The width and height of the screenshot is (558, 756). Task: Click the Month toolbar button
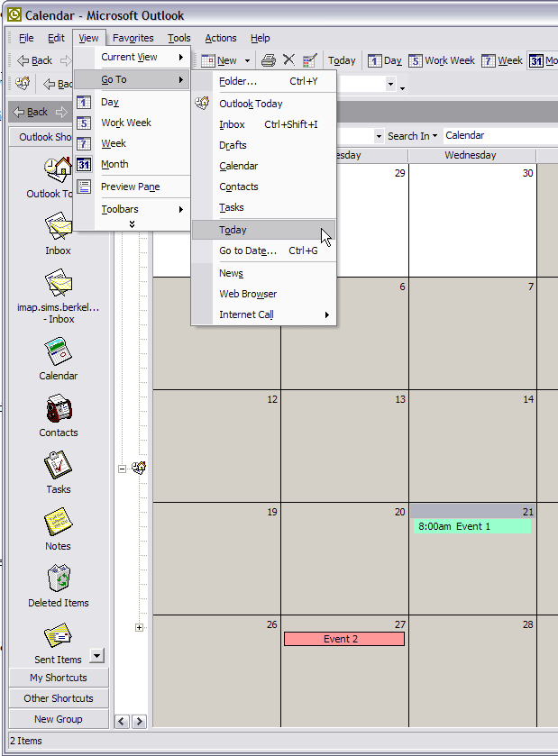[x=543, y=60]
